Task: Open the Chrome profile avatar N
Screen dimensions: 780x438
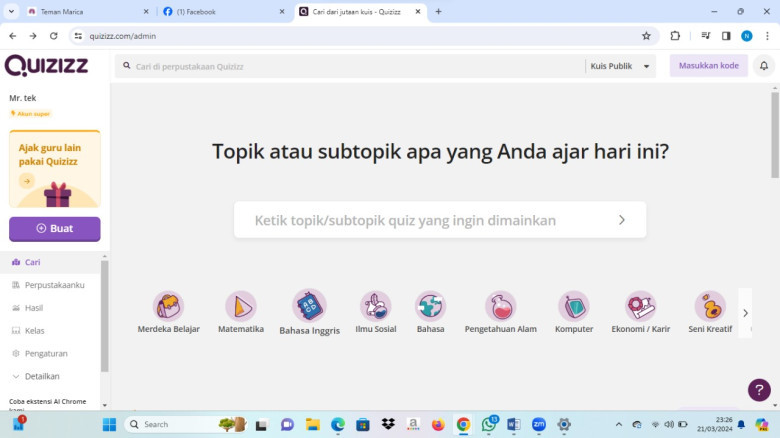Action: [747, 36]
